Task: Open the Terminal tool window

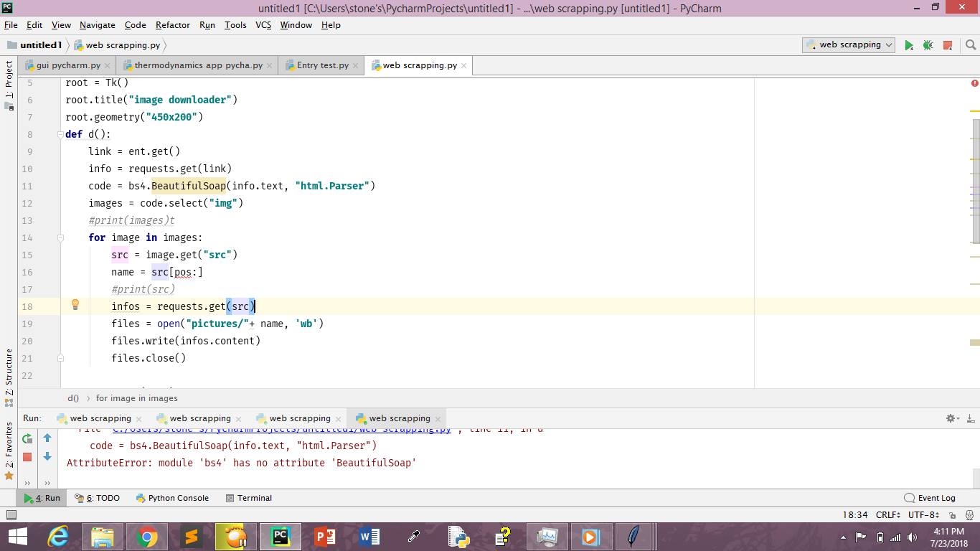Action: [x=249, y=498]
